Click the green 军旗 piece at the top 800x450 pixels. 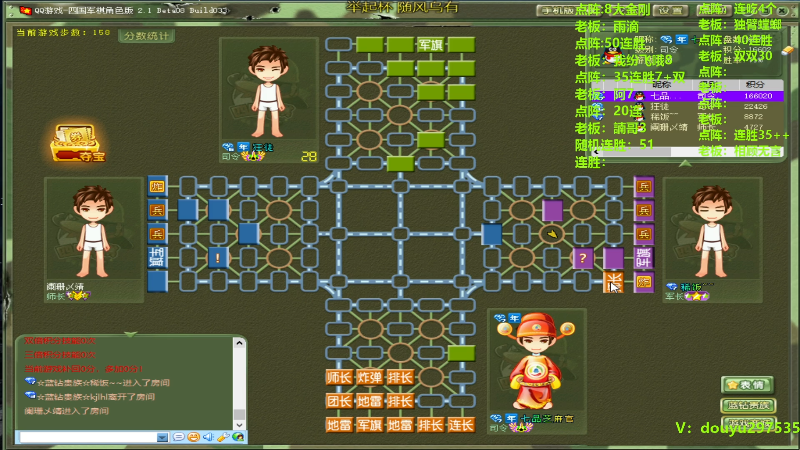431,45
